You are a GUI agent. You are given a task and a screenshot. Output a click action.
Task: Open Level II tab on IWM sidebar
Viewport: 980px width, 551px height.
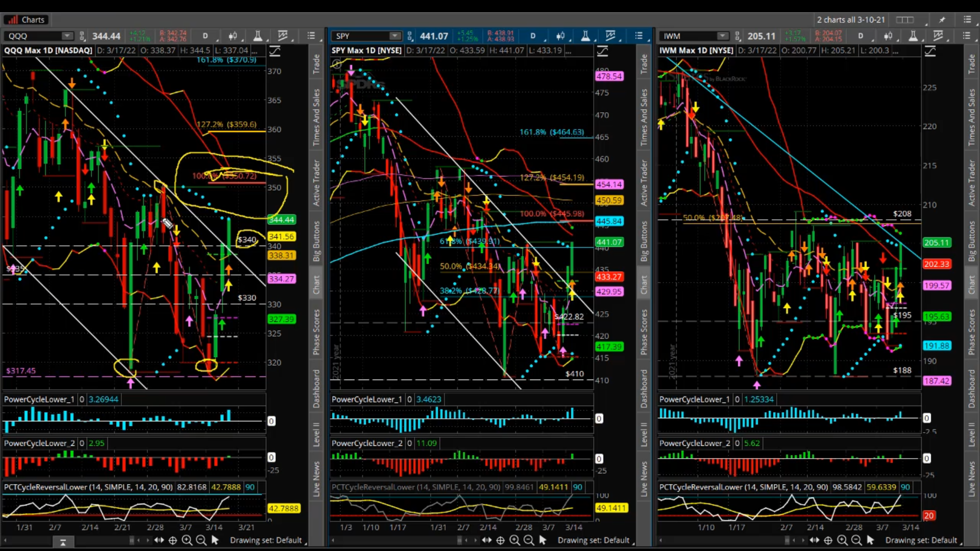(972, 434)
